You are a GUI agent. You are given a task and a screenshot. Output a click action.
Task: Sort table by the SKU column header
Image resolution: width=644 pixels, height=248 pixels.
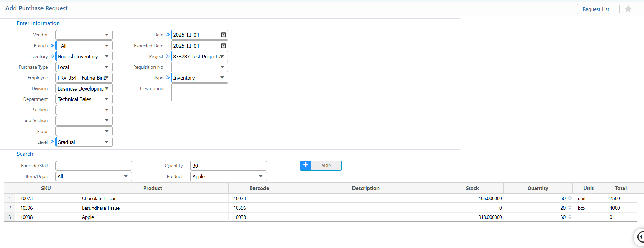tap(46, 188)
